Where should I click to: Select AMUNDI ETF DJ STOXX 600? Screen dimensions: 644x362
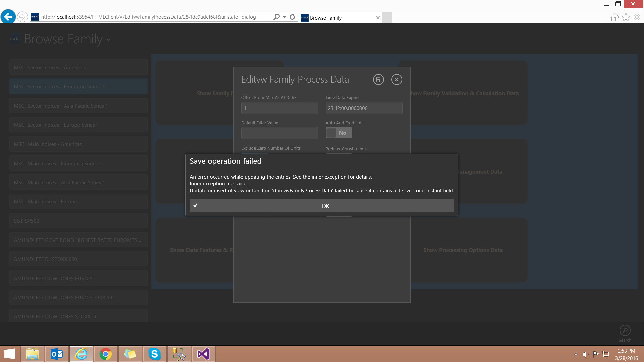point(78,259)
